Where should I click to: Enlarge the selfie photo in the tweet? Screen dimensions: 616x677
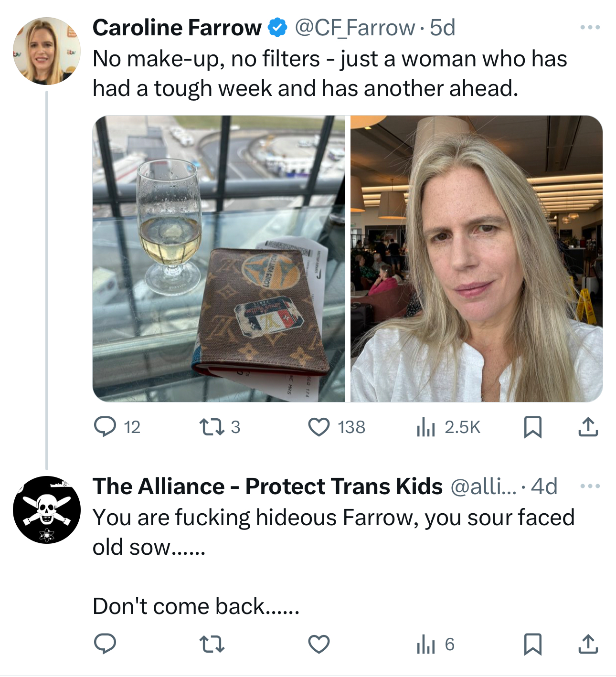[x=477, y=258]
